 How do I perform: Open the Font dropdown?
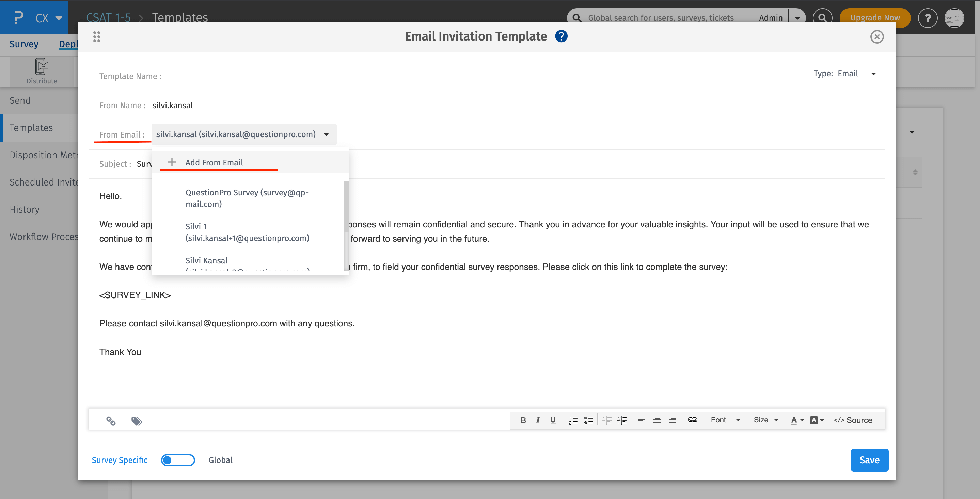click(725, 420)
